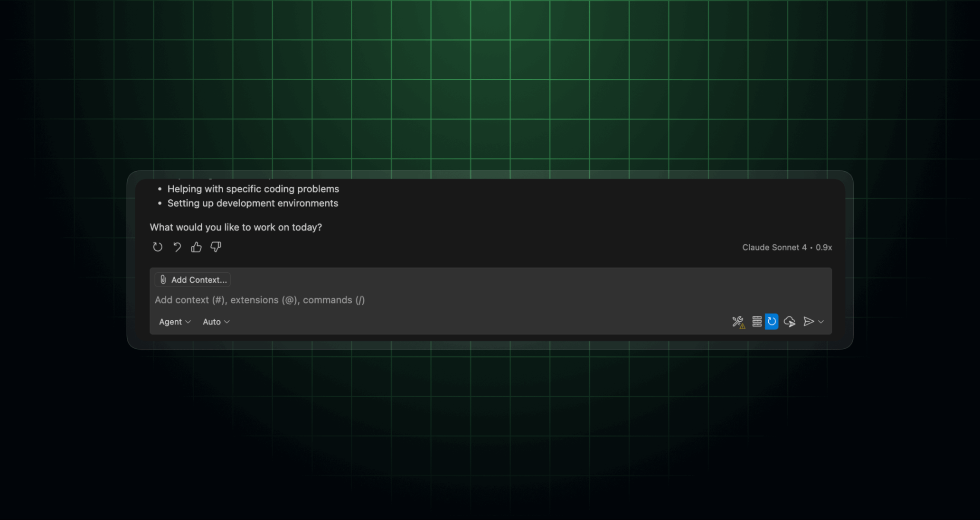Click the paperclip icon in Add Context
Image resolution: width=980 pixels, height=520 pixels.
click(163, 280)
